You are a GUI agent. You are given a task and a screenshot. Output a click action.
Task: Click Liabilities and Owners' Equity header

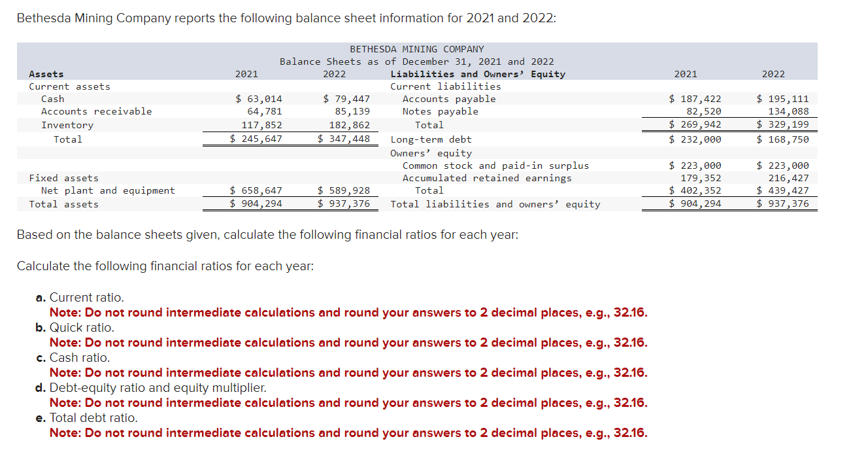pyautogui.click(x=478, y=74)
